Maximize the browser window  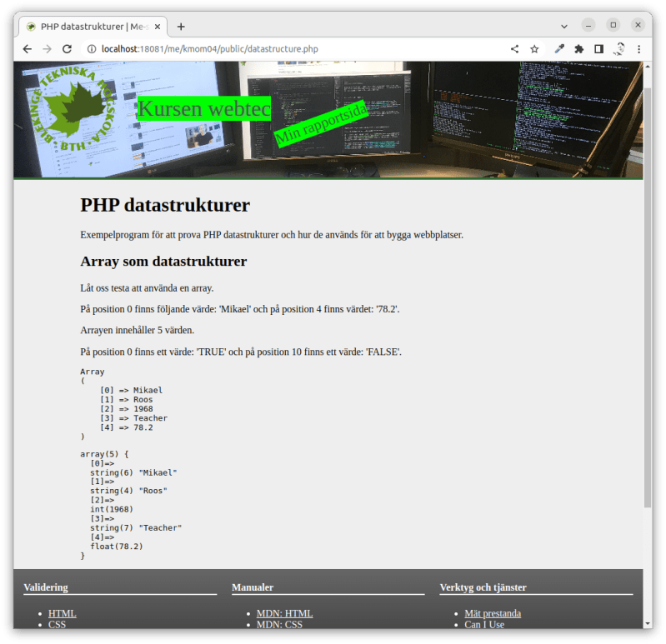613,26
